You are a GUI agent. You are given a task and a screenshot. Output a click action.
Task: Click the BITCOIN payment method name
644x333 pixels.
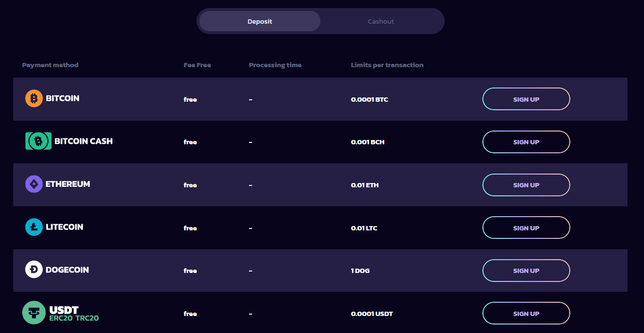tap(62, 98)
